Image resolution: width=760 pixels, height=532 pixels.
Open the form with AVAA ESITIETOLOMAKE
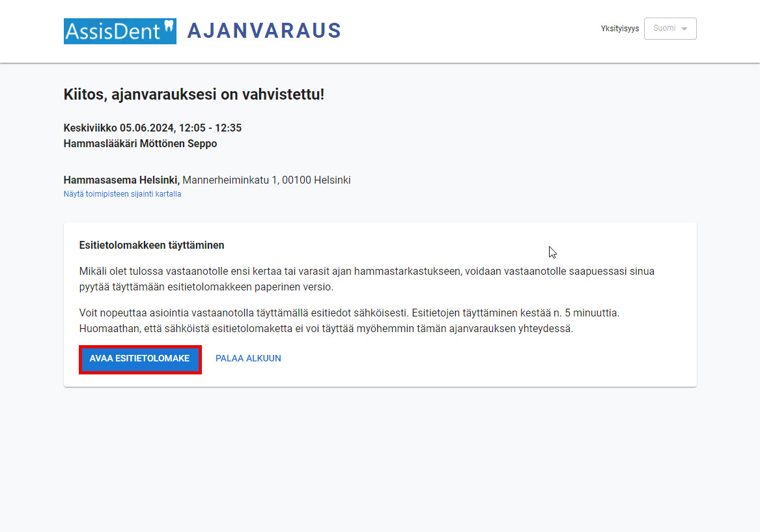(x=139, y=359)
